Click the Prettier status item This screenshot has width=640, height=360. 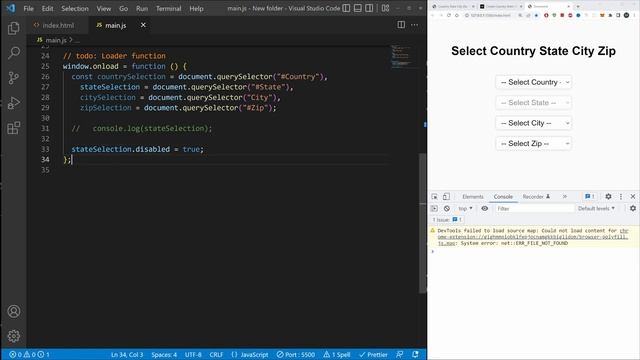[373, 354]
